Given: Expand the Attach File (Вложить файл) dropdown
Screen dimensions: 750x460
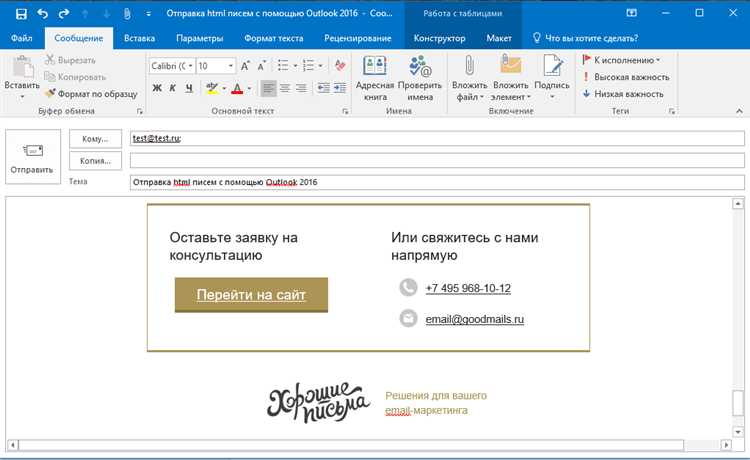Looking at the screenshot, I should pyautogui.click(x=469, y=97).
